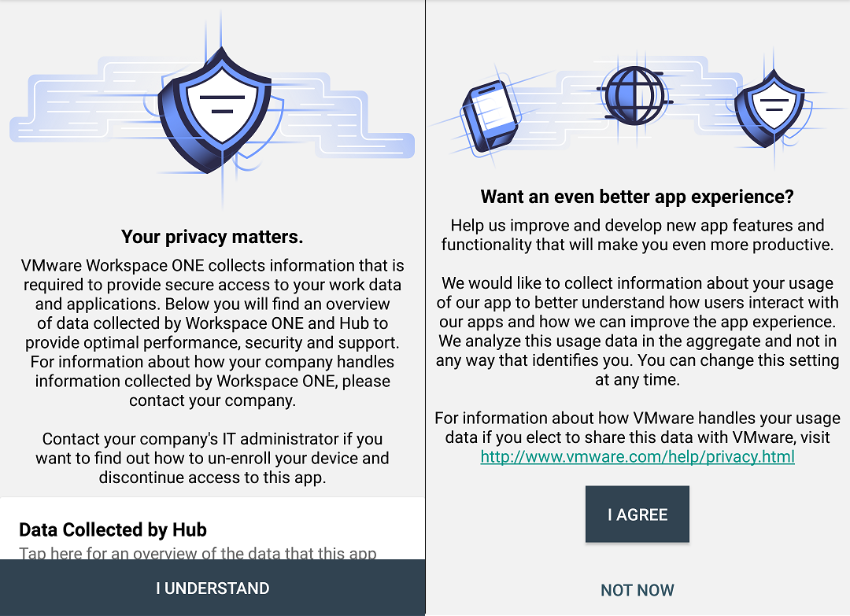The height and width of the screenshot is (616, 850).
Task: Select the 'VMware Workspace ONE collects information' paragraph
Action: 213,333
